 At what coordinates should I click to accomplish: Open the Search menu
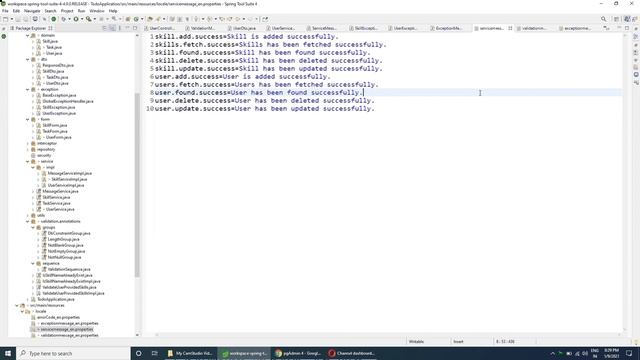pos(50,11)
